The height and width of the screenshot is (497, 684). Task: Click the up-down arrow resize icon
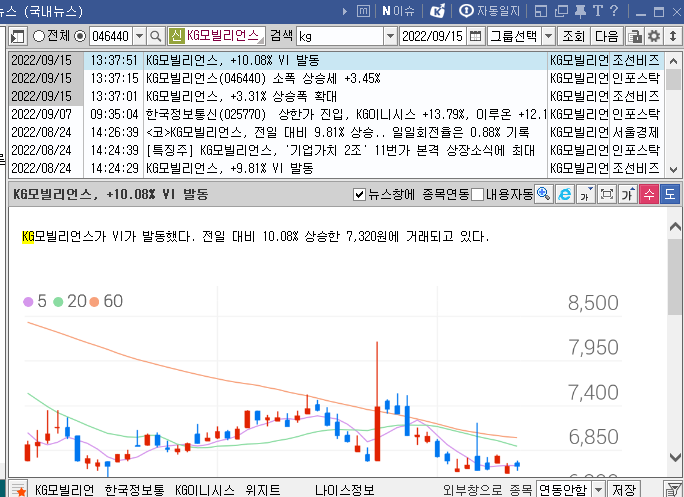pos(673,36)
